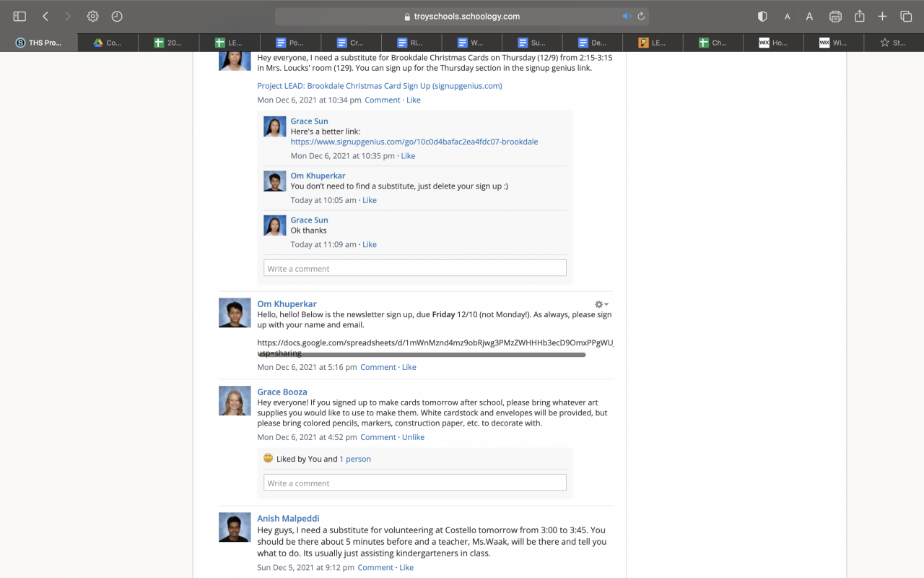Increase text size with the large A
Image resolution: width=924 pixels, height=578 pixels.
click(x=810, y=16)
